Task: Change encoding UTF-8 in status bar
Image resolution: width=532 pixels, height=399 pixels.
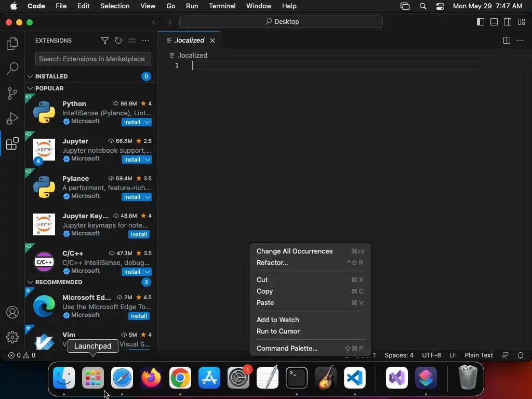Action: [431, 355]
